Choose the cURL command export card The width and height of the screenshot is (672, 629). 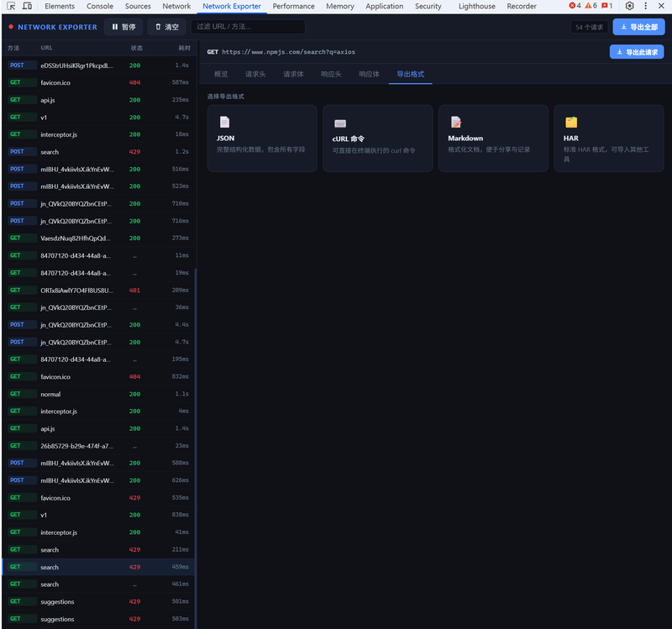[377, 138]
